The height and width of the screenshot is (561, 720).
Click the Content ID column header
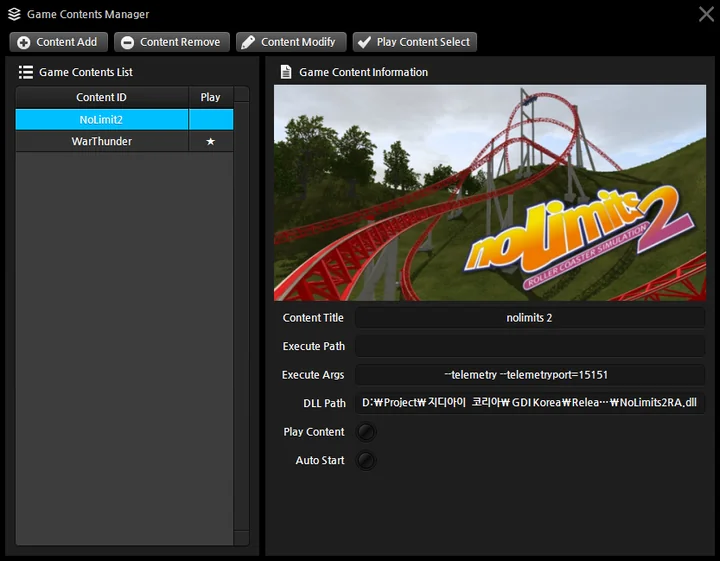click(101, 97)
